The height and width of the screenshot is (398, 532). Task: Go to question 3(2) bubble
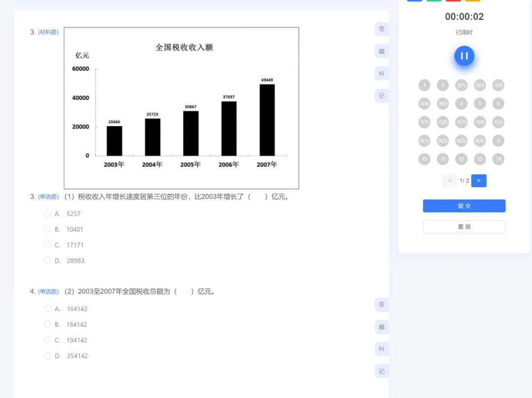pos(480,85)
